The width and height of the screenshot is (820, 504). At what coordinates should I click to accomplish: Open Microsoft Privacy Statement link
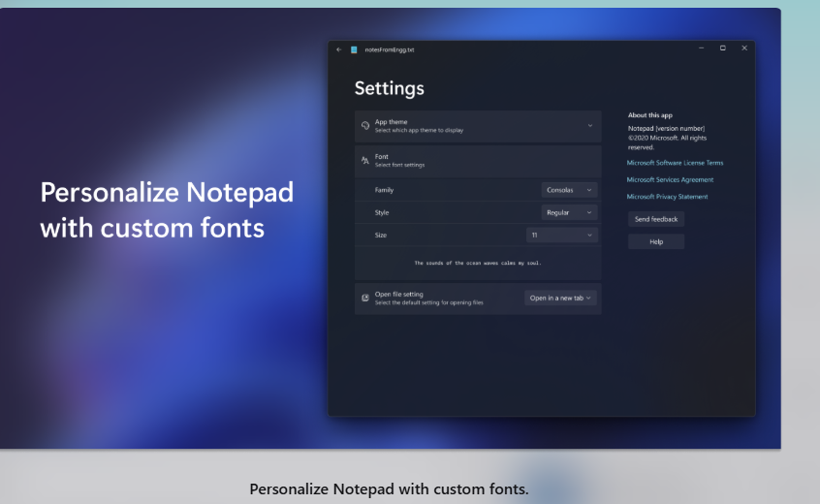667,197
